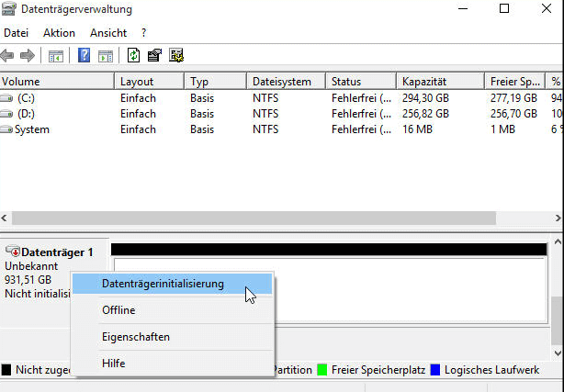The height and width of the screenshot is (392, 564).
Task: Choose Datenträgerinitialisierung from the context menu
Action: point(163,284)
